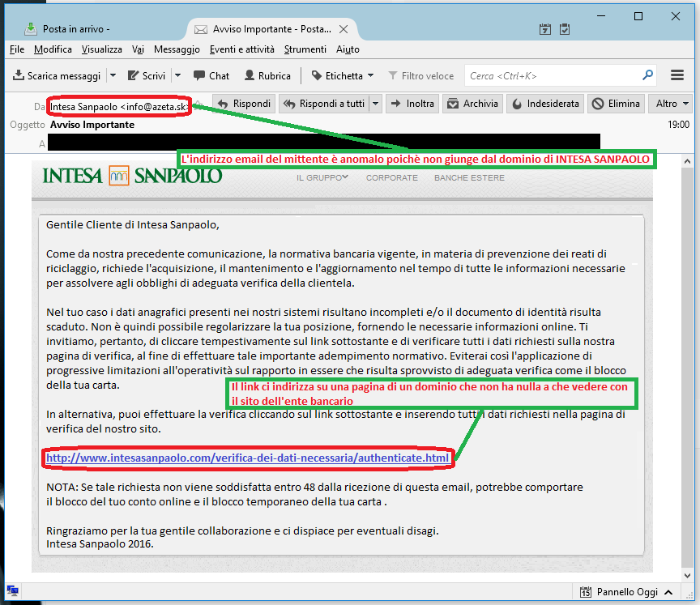700x605 pixels.
Task: Open the Modifica menu
Action: pos(53,49)
